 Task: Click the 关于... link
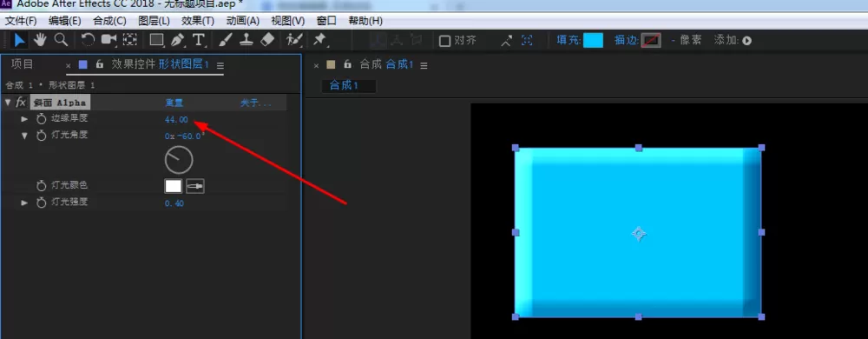coord(256,103)
